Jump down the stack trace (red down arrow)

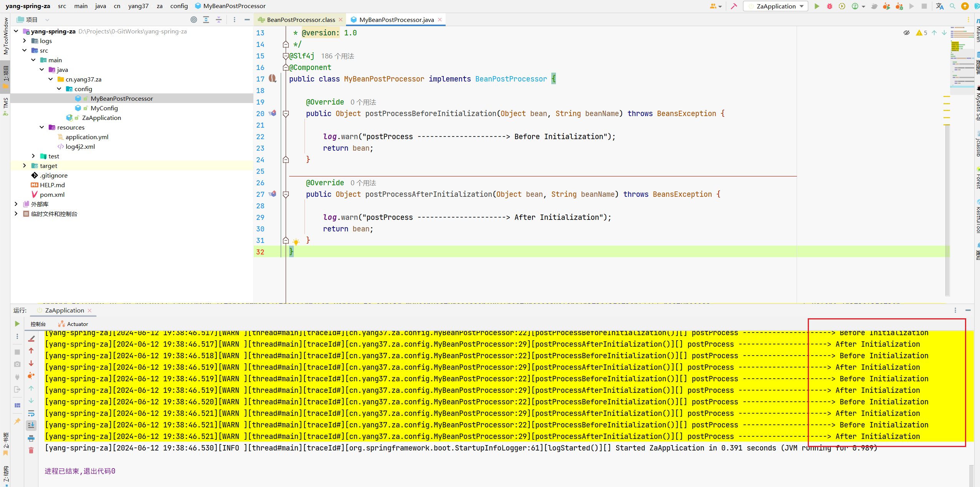click(x=31, y=363)
